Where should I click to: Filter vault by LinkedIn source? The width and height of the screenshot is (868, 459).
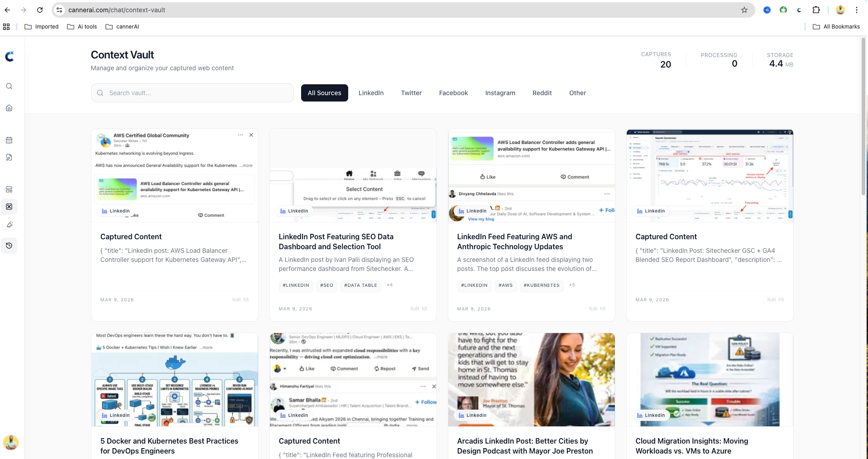pyautogui.click(x=371, y=93)
